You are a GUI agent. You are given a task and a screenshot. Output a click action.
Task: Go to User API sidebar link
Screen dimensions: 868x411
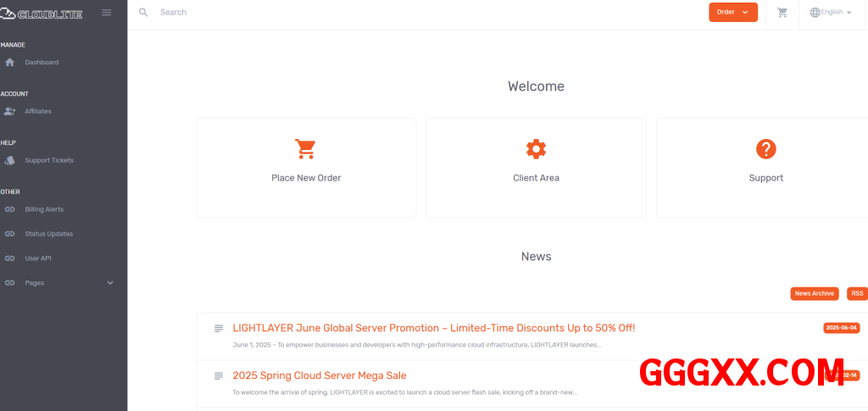click(x=38, y=258)
